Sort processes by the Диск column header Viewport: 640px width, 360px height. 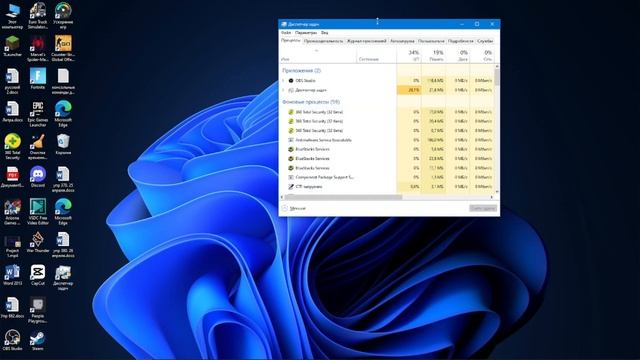458,56
